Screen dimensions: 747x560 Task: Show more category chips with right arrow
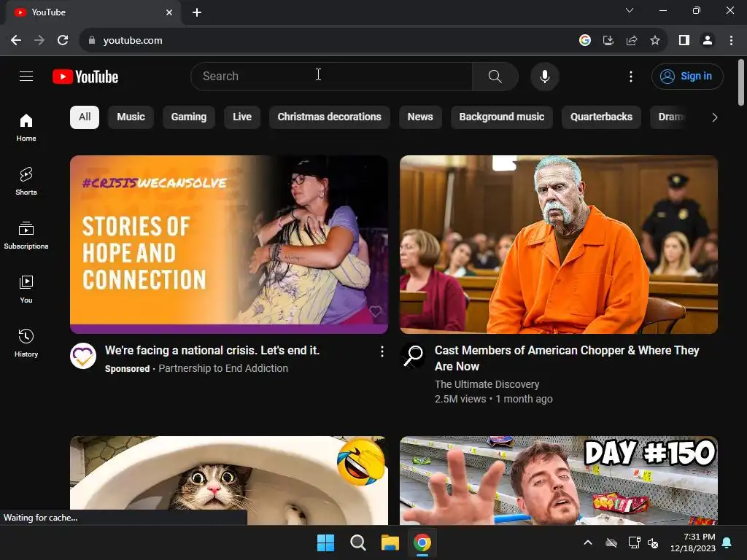tap(714, 117)
